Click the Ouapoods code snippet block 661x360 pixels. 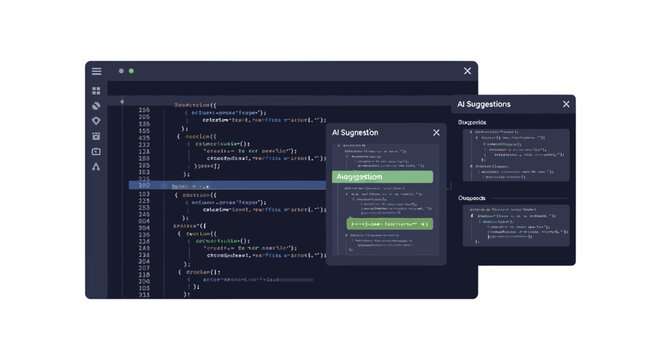point(516,226)
